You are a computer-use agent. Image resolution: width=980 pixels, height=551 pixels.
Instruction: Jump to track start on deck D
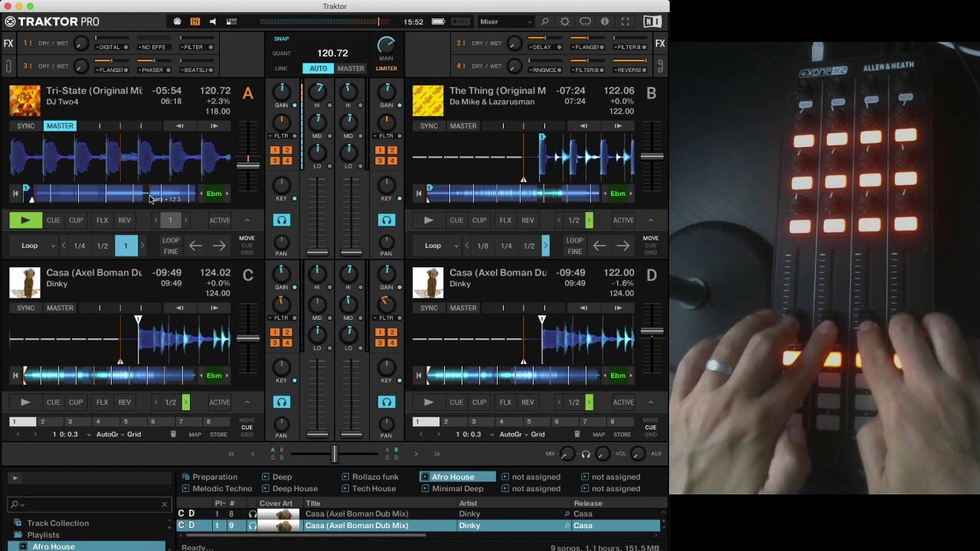click(x=419, y=376)
